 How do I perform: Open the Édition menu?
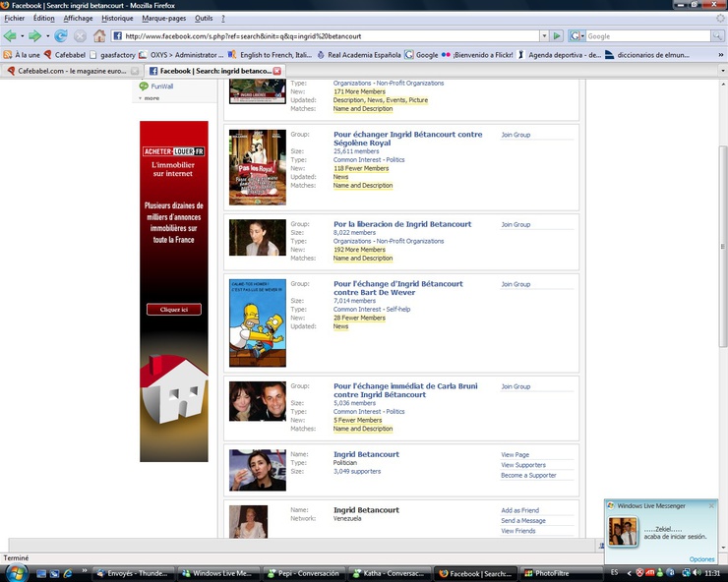(43, 18)
